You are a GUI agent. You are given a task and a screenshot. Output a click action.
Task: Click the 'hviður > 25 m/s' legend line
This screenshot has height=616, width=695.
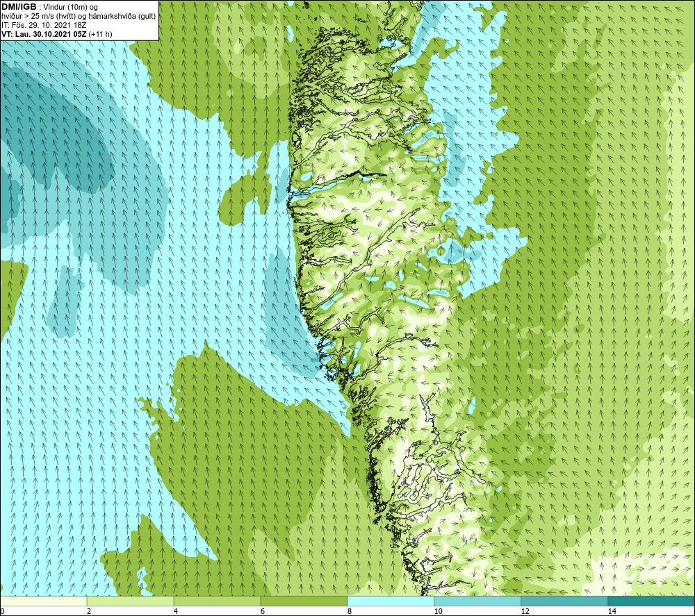point(79,17)
